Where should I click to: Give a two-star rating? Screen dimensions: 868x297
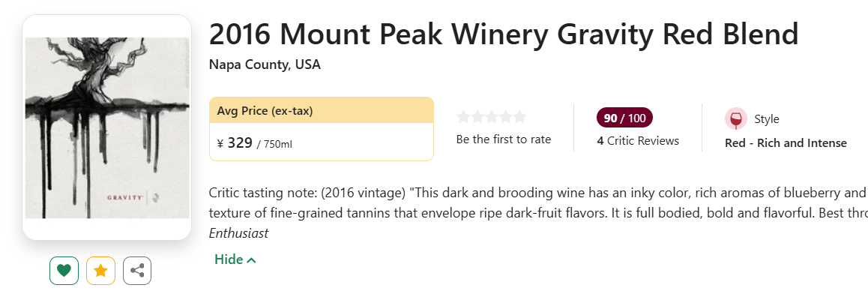click(x=477, y=117)
